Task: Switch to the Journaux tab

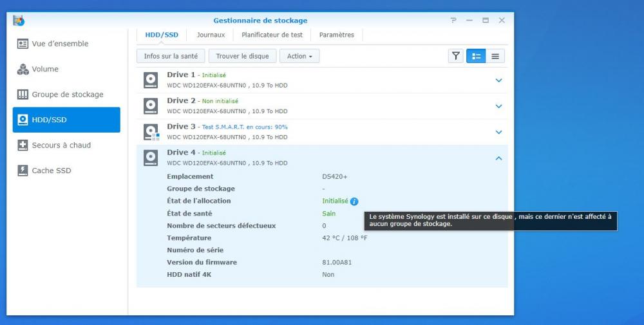Action: 211,35
